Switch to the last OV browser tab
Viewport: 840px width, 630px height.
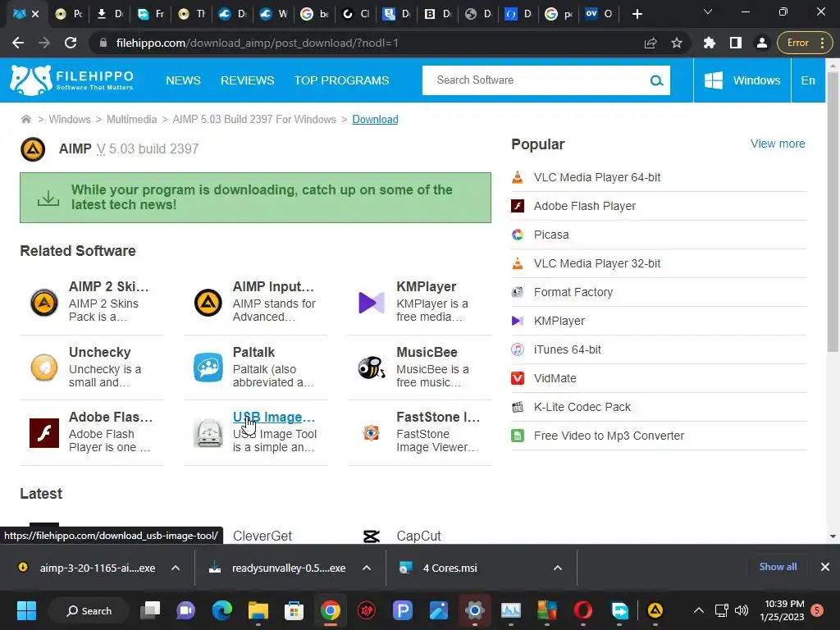coord(599,14)
